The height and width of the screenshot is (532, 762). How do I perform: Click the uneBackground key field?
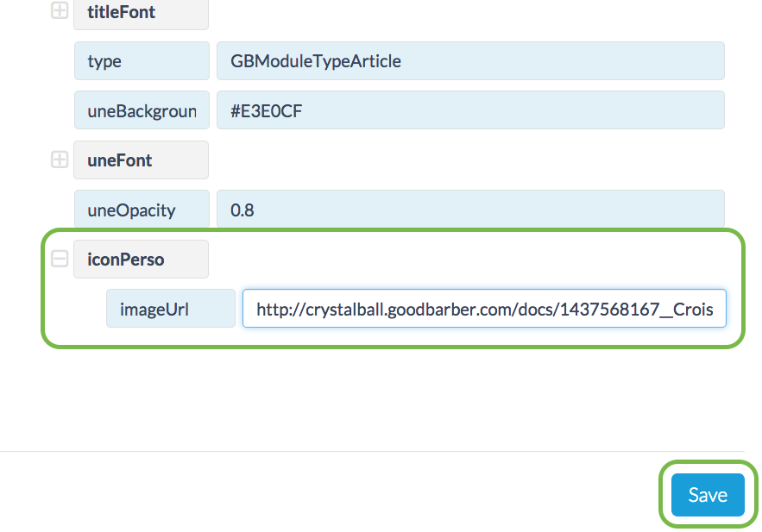click(x=142, y=110)
